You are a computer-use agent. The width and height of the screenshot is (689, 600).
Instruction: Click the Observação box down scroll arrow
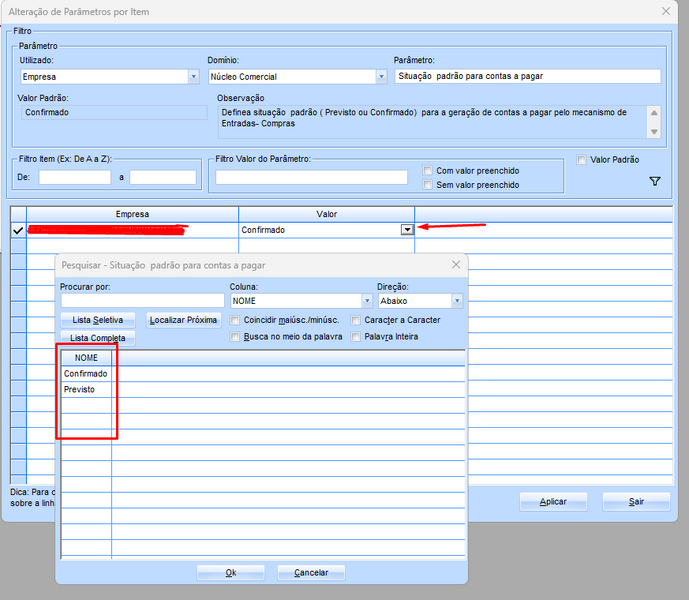654,132
